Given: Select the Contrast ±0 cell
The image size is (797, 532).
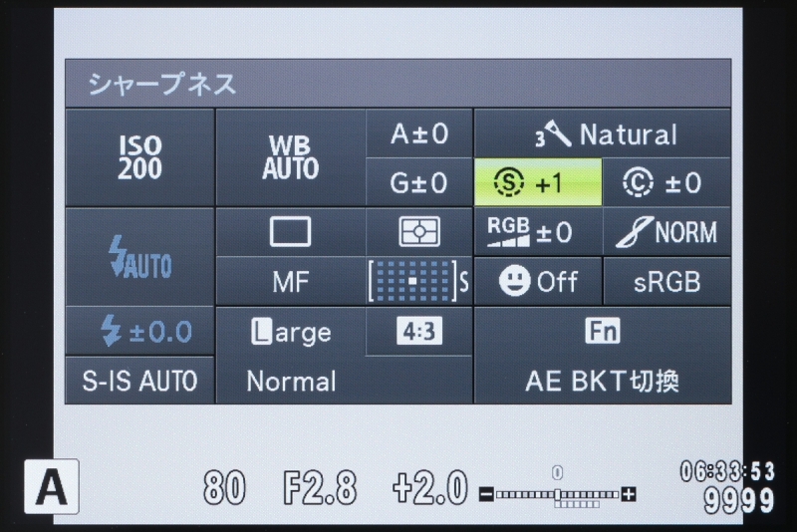Looking at the screenshot, I should pos(666,182).
